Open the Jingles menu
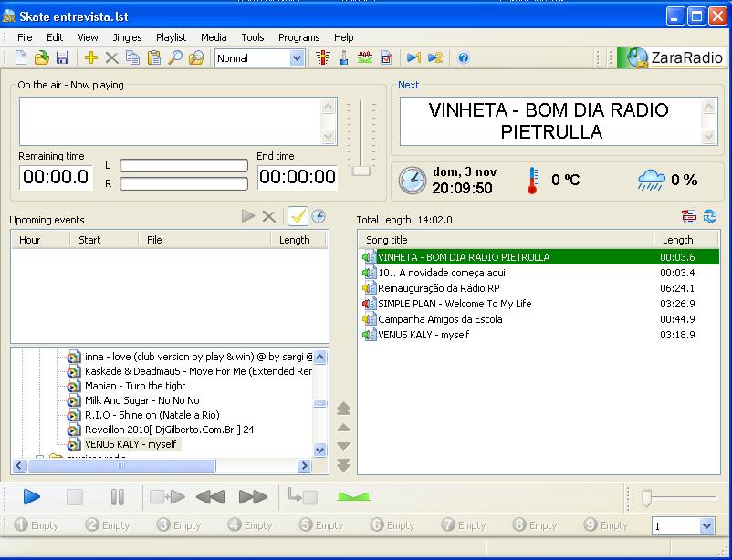This screenshot has height=560, width=732. pos(127,37)
